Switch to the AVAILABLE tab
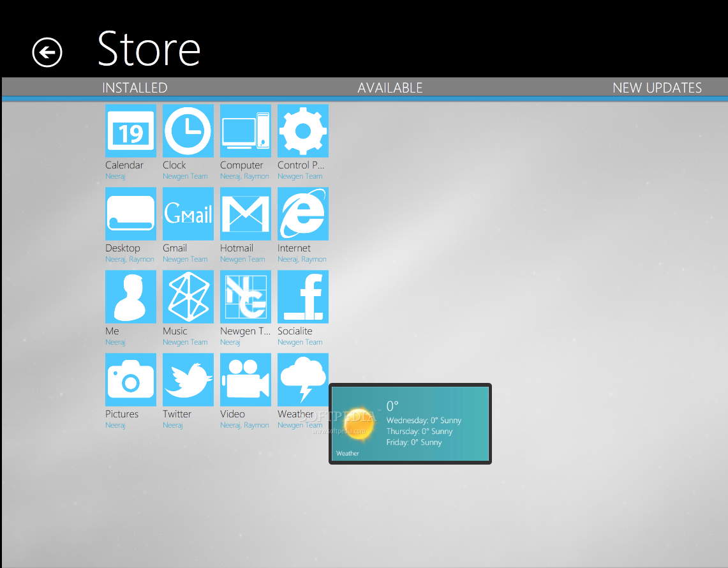The height and width of the screenshot is (568, 728). tap(390, 88)
